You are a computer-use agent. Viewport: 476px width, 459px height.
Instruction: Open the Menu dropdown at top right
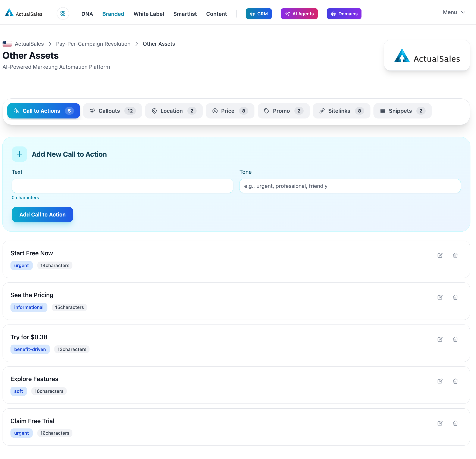point(454,12)
